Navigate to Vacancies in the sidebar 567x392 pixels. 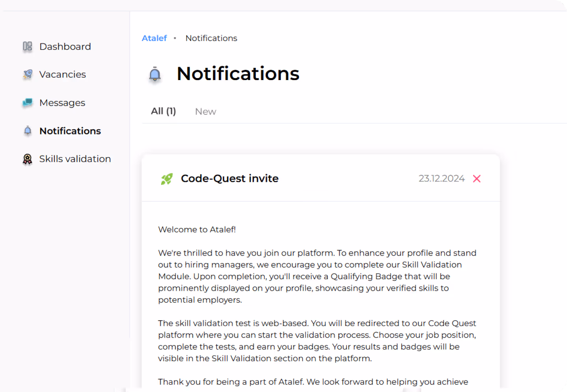pos(62,74)
